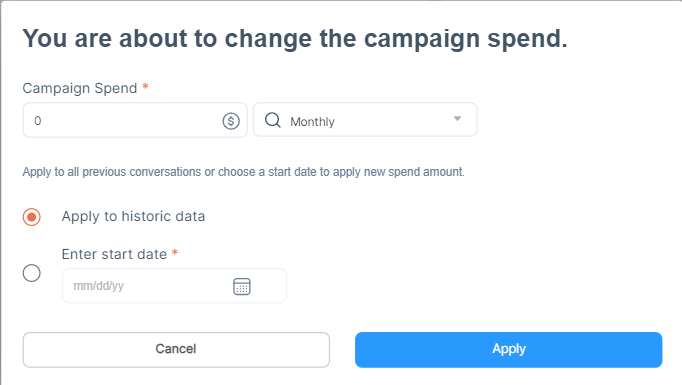Open the calendar date picker icon
682x385 pixels.
tap(242, 286)
